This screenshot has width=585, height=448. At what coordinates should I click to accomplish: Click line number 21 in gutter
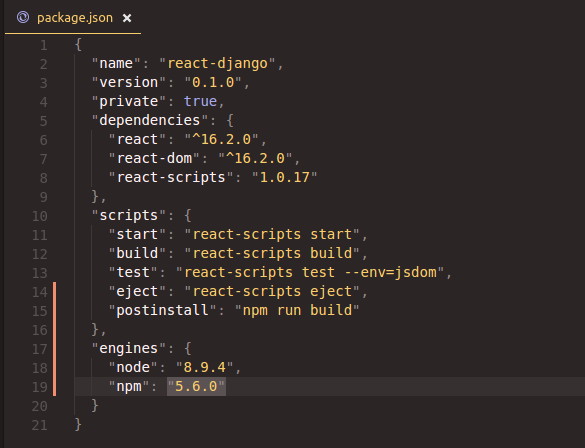40,425
